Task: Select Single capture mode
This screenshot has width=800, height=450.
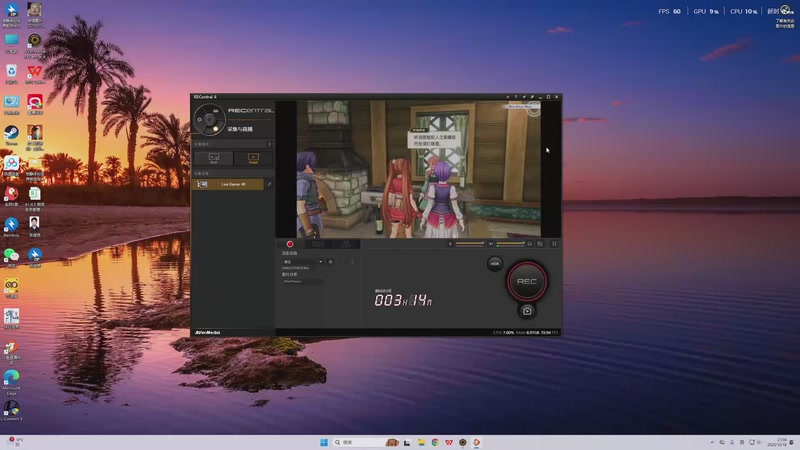Action: click(253, 158)
